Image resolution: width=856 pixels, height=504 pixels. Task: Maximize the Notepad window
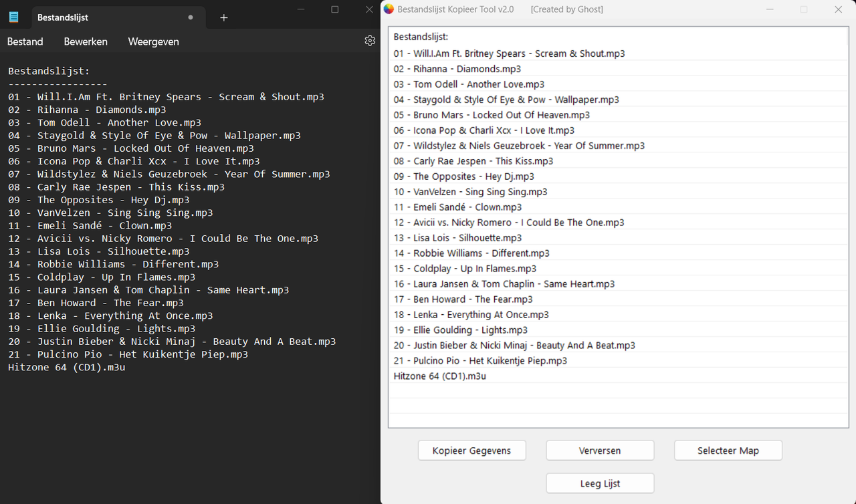tap(335, 9)
